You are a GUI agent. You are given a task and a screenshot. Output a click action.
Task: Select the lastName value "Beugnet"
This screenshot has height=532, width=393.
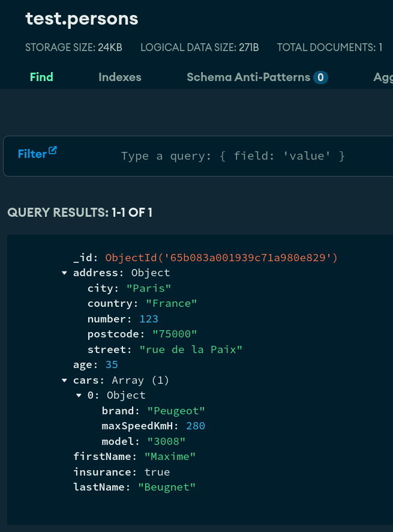[x=167, y=488]
